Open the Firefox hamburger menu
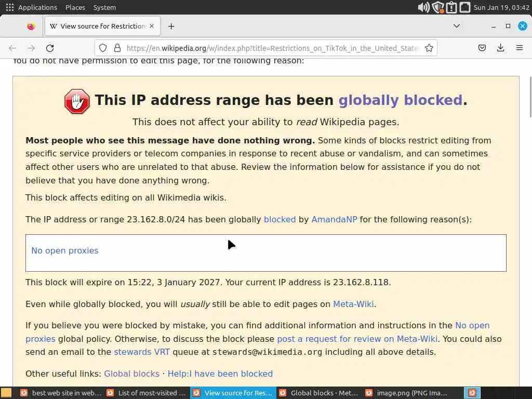This screenshot has height=399, width=532. click(519, 48)
